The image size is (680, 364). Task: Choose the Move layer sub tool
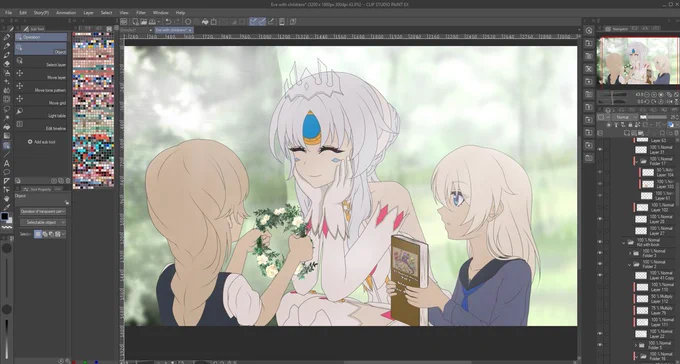(41, 74)
